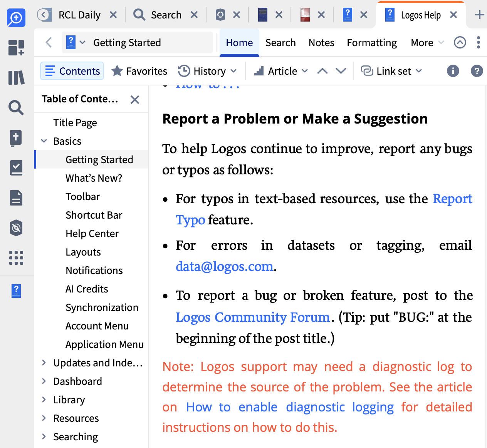Select Title Page in the contents
The height and width of the screenshot is (448, 487).
[75, 123]
